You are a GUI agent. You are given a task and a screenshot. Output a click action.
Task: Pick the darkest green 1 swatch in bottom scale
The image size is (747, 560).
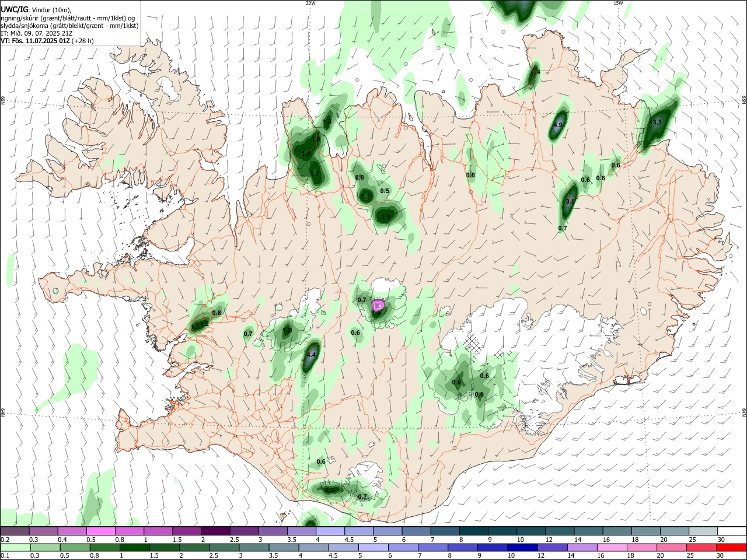tap(134, 548)
